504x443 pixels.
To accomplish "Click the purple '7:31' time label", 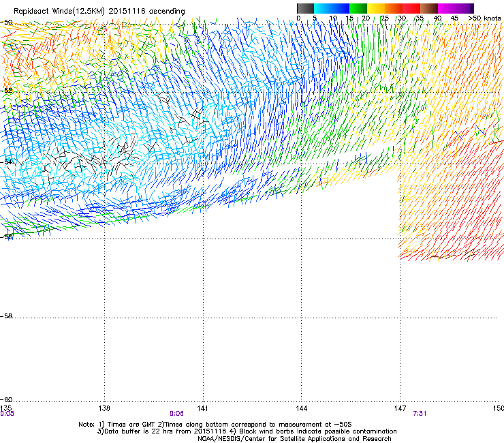I will (x=420, y=414).
